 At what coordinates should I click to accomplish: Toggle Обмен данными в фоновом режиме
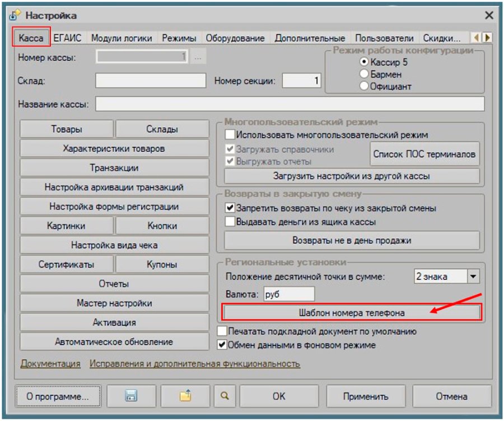222,345
